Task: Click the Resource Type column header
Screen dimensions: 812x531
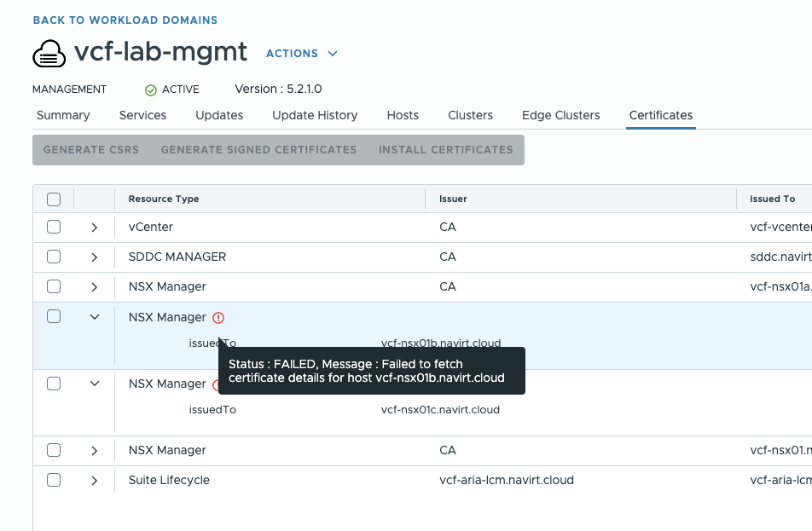Action: tap(164, 199)
